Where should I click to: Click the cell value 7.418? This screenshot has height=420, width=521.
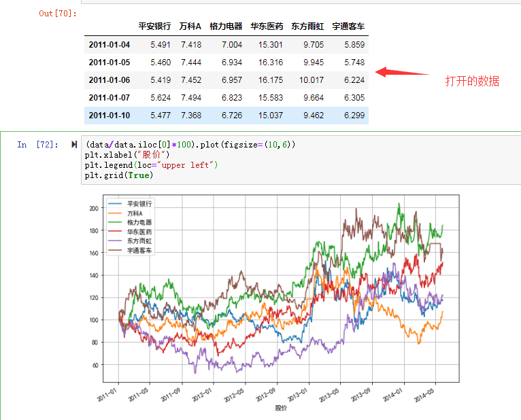pyautogui.click(x=191, y=45)
